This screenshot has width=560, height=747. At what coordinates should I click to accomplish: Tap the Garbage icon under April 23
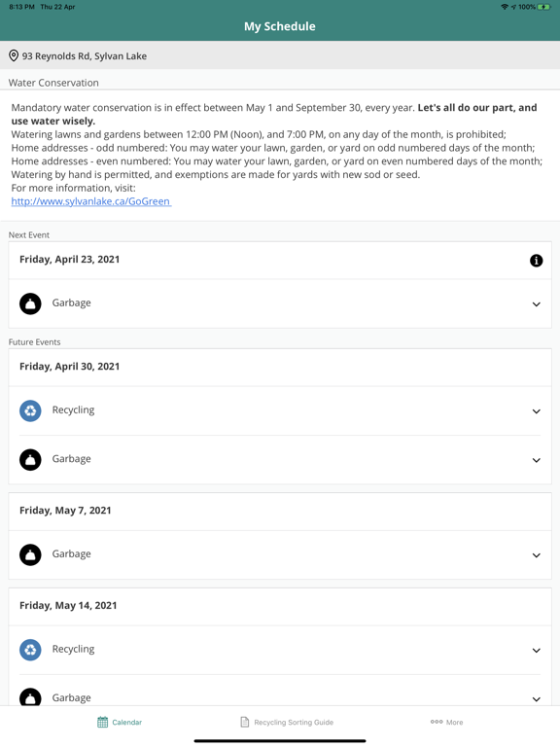click(30, 303)
